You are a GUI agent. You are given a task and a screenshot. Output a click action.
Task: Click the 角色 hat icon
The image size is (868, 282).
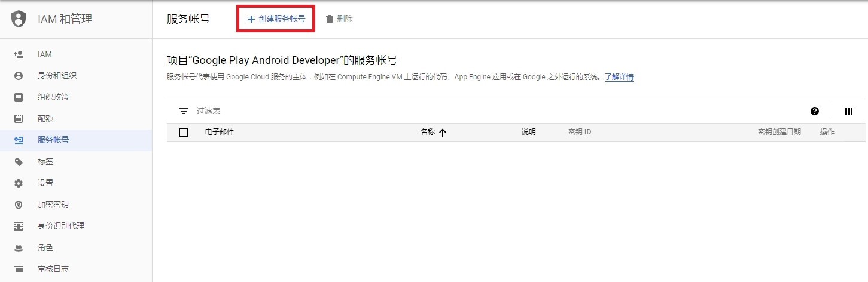(x=19, y=248)
